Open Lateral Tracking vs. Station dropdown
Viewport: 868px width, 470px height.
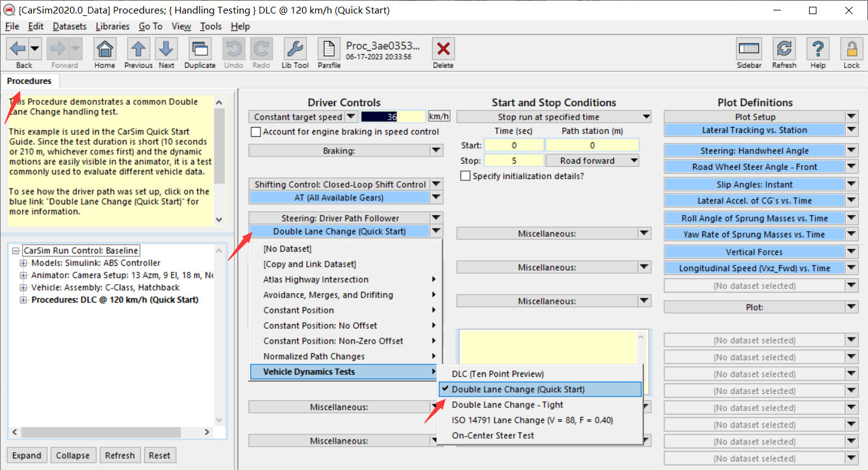pos(851,130)
